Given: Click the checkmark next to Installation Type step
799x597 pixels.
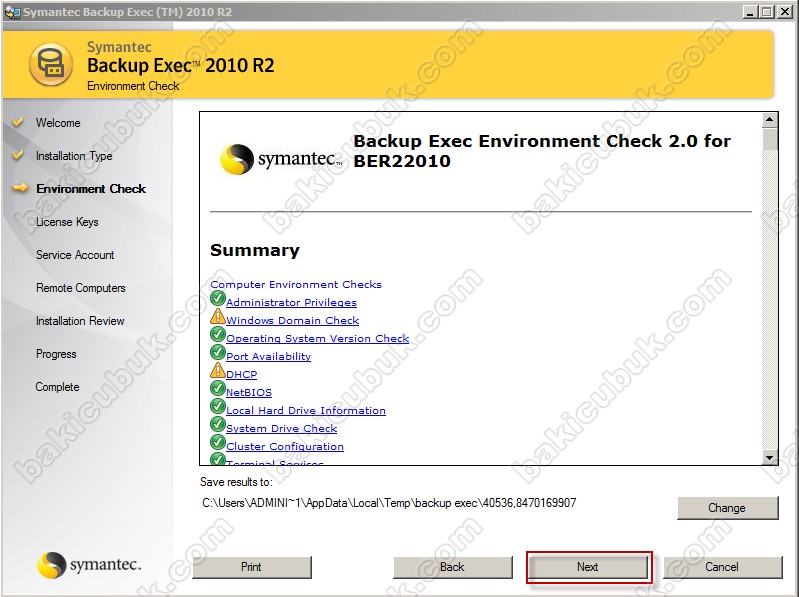Looking at the screenshot, I should coord(18,155).
